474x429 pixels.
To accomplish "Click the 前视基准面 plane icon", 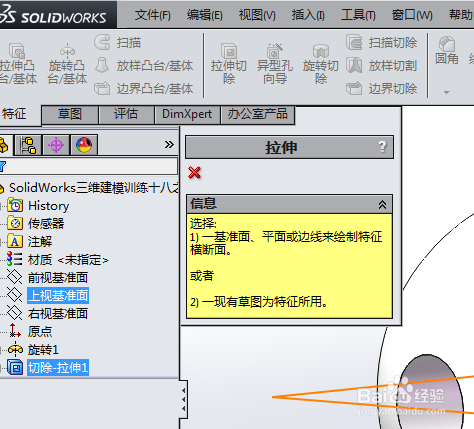I will pos(14,277).
